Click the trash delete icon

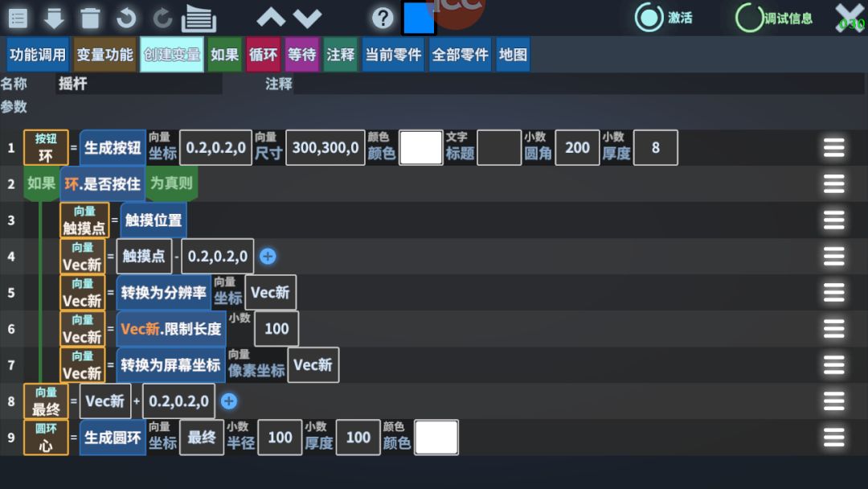[x=90, y=18]
